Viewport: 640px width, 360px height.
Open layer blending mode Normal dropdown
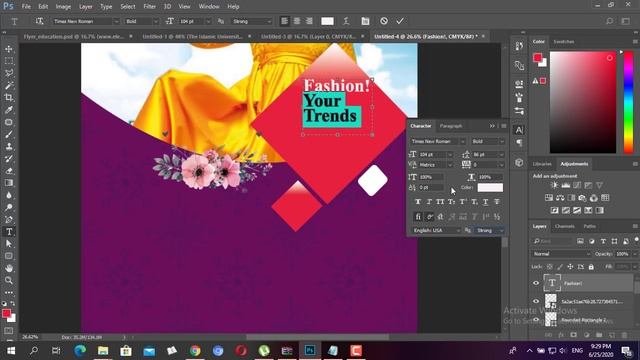pyautogui.click(x=561, y=254)
